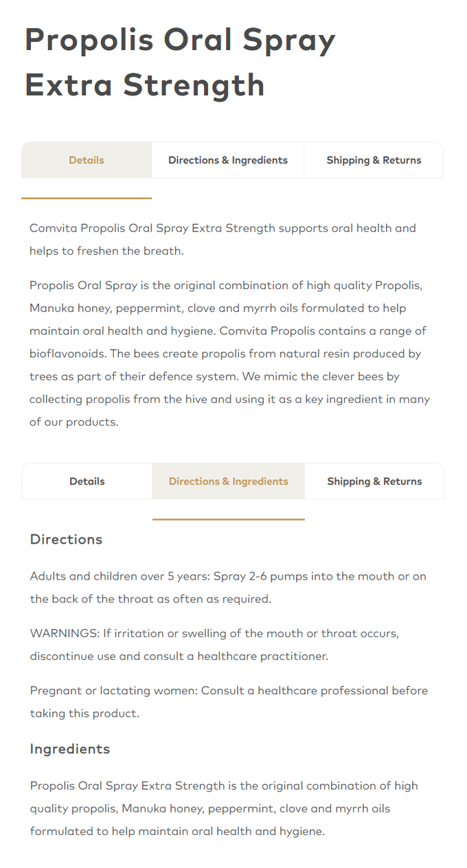
Task: Select the highlighted gold Details tab
Action: coord(87,160)
